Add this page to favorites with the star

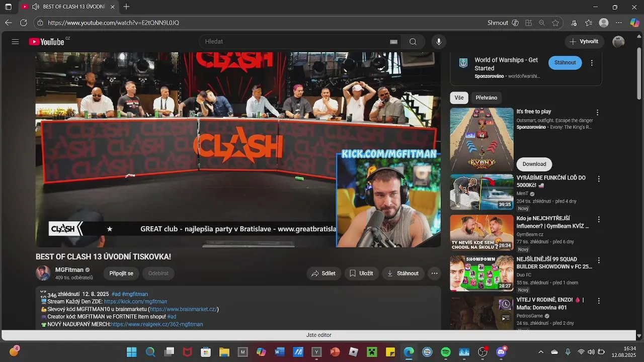tap(555, 23)
